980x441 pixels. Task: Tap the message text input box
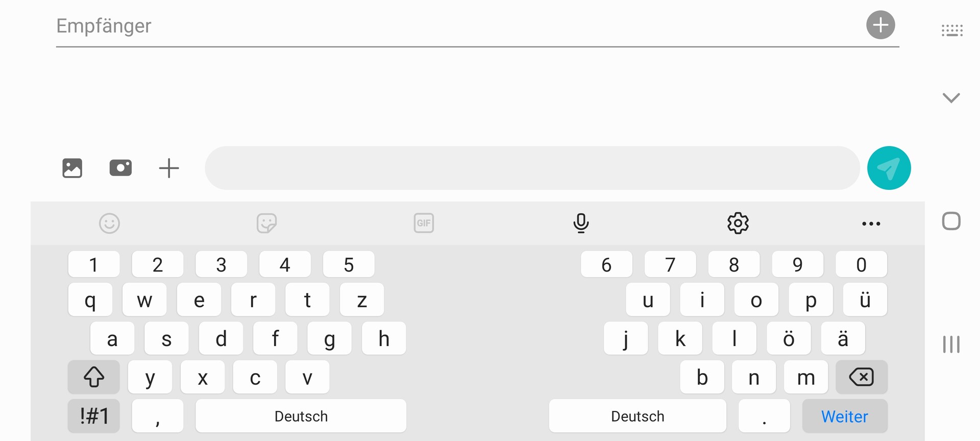click(x=532, y=168)
